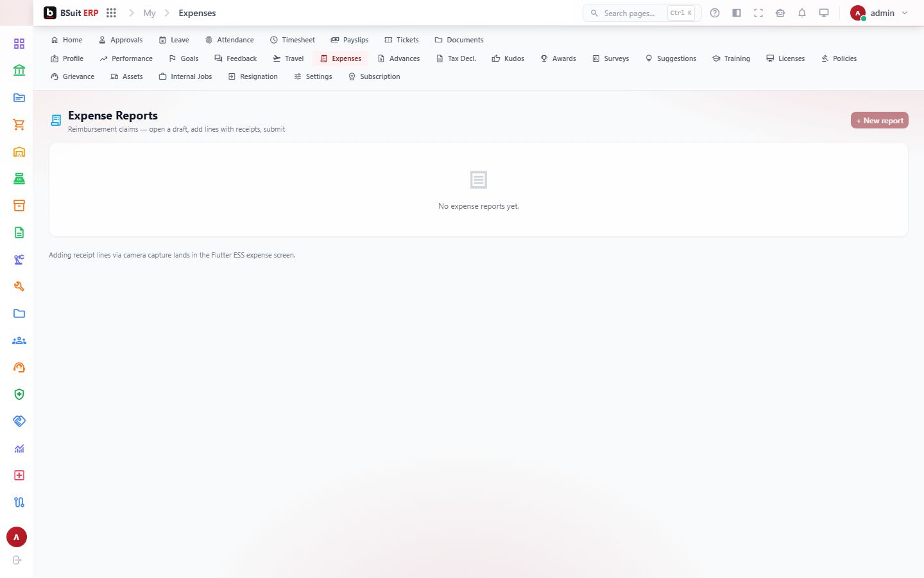Viewport: 924px width, 578px height.
Task: Open the bank finance icon in sidebar
Action: tap(19, 71)
